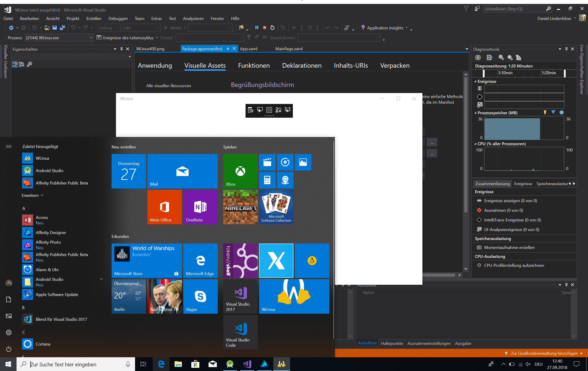Image resolution: width=588 pixels, height=371 pixels.
Task: Click the Zoom In icon in Diagnosetools
Action: click(501, 58)
